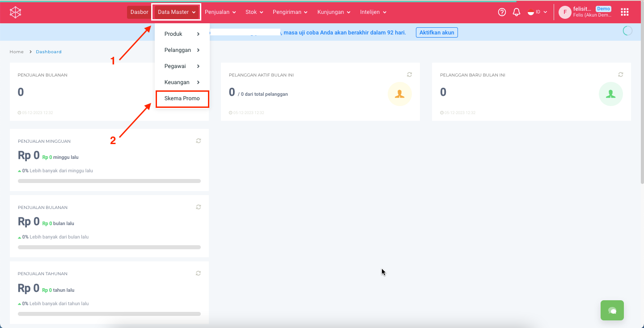Select Skema Promo from Data Master menu
This screenshot has width=644, height=328.
pos(182,98)
